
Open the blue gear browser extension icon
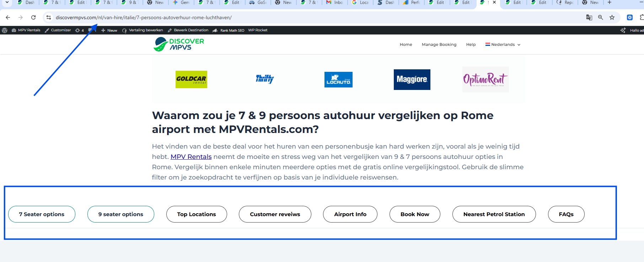[x=630, y=17]
